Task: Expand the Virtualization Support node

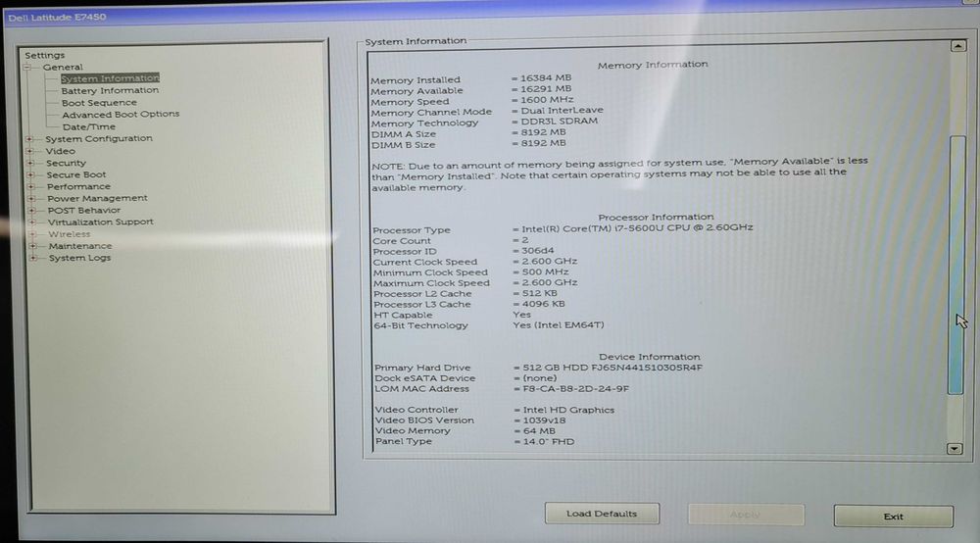Action: [x=32, y=222]
